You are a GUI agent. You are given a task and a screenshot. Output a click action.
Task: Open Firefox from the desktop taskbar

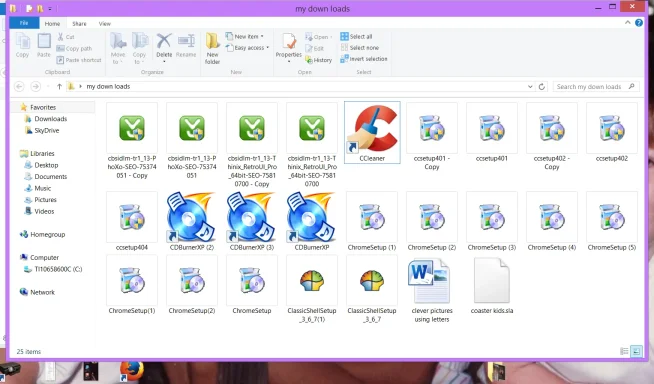[x=132, y=371]
